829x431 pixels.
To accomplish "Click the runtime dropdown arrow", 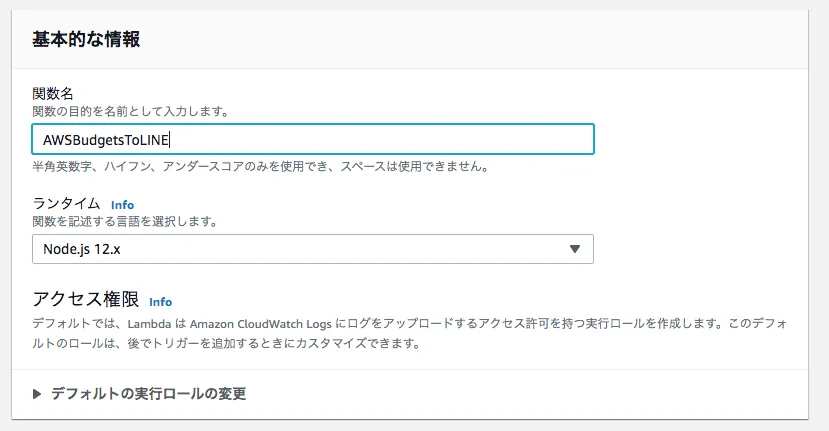I will click(574, 249).
